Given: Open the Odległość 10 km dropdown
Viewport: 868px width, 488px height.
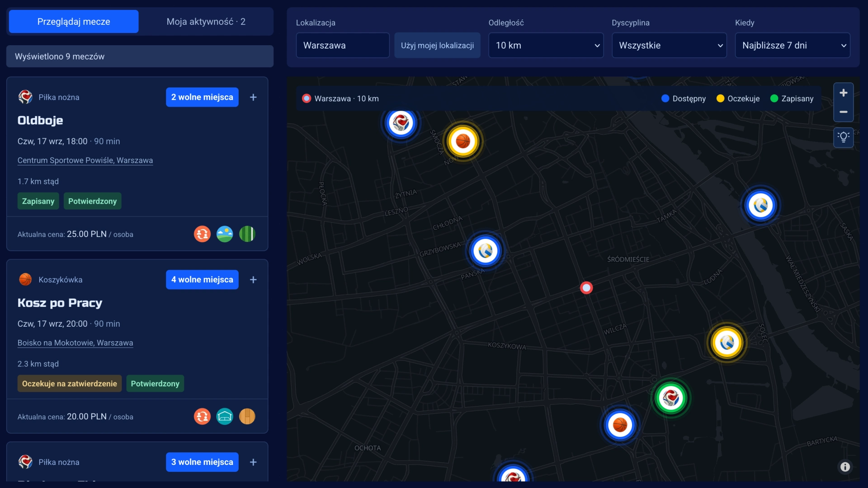Looking at the screenshot, I should (x=546, y=45).
